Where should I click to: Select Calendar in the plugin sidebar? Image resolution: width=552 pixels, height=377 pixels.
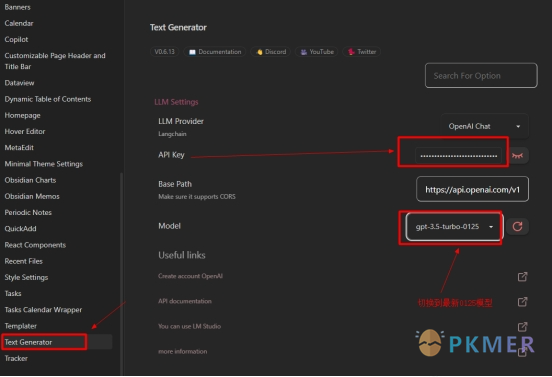pyautogui.click(x=19, y=23)
